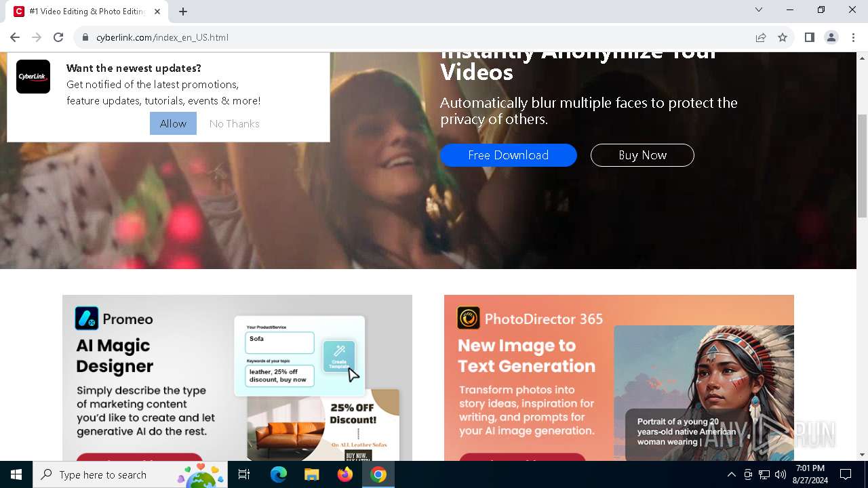Close the CyberLink browser tab

click(x=158, y=12)
